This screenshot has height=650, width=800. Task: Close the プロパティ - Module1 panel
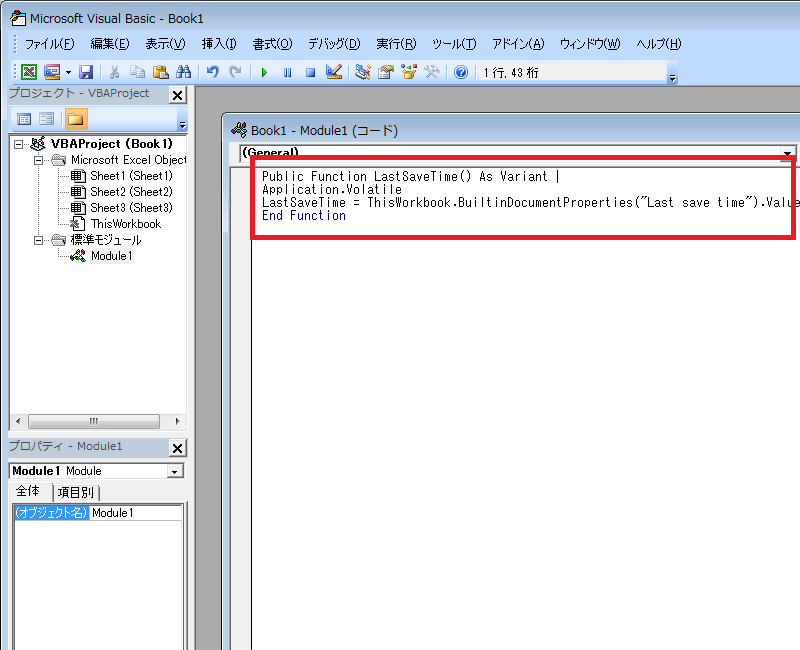click(x=178, y=448)
